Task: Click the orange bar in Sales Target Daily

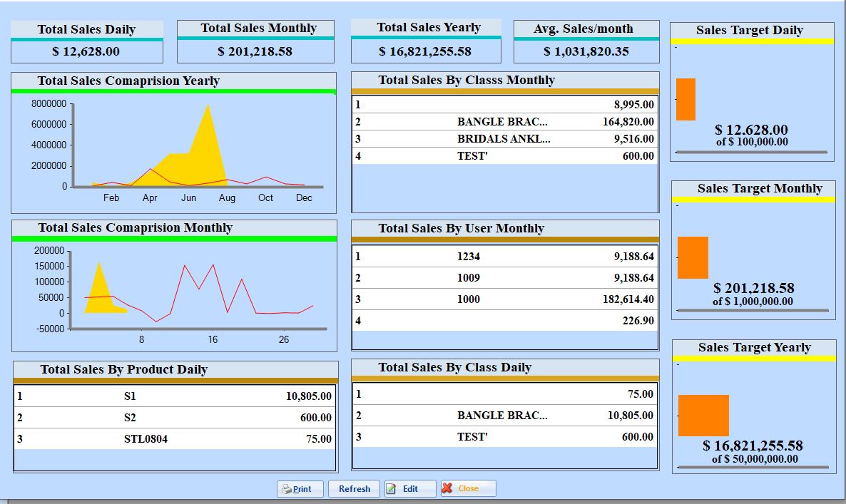Action: pyautogui.click(x=686, y=99)
